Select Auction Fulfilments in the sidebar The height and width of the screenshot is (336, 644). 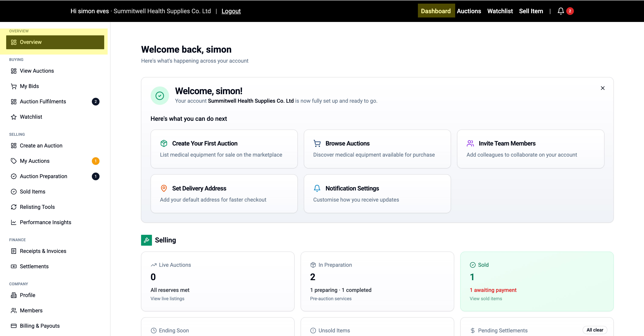coord(43,101)
